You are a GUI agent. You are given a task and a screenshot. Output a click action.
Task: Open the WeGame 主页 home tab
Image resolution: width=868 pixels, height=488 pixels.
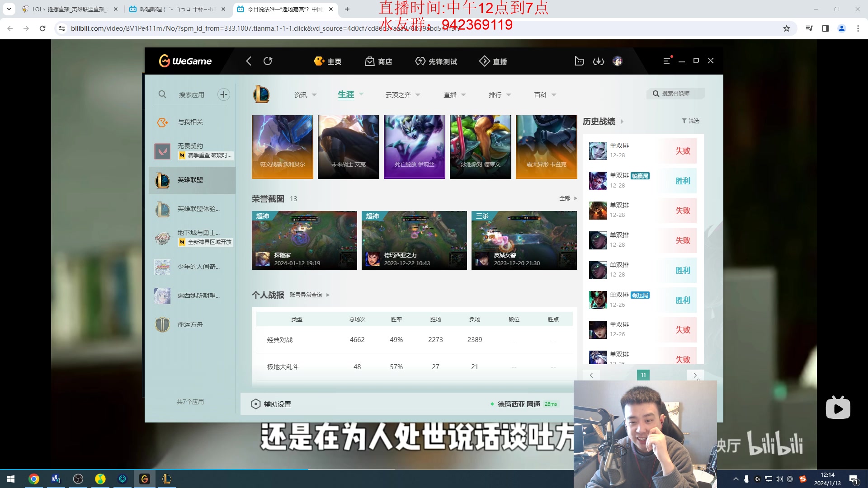328,61
